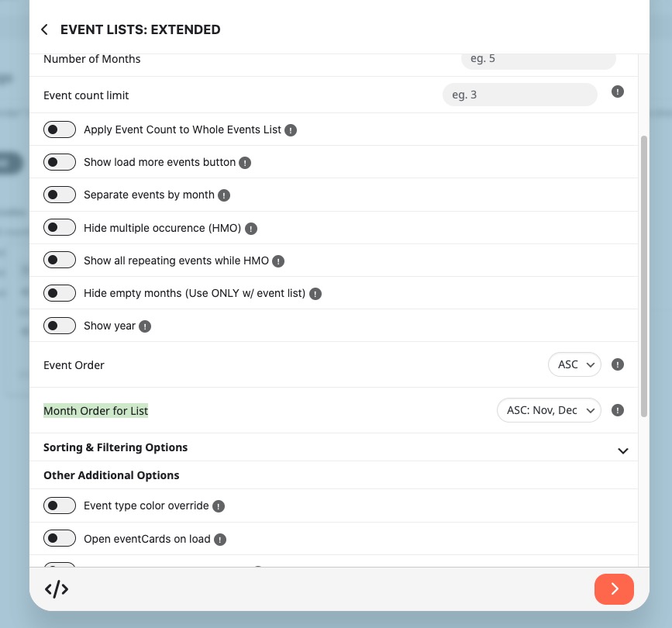Viewport: 672px width, 628px height.
Task: Click info icon beside Show year
Action: [145, 326]
